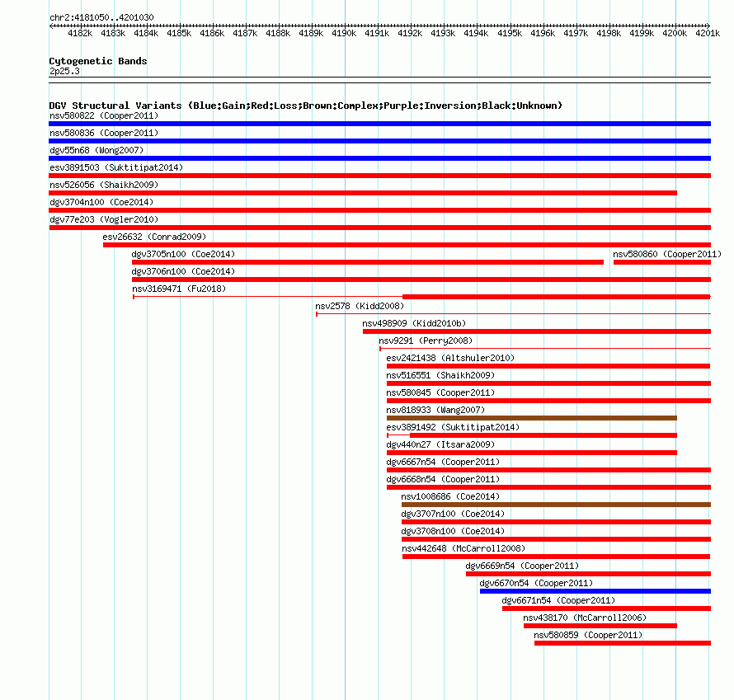Screen dimensions: 734x700
Task: Click the 4182k ruler position
Action: (x=80, y=33)
